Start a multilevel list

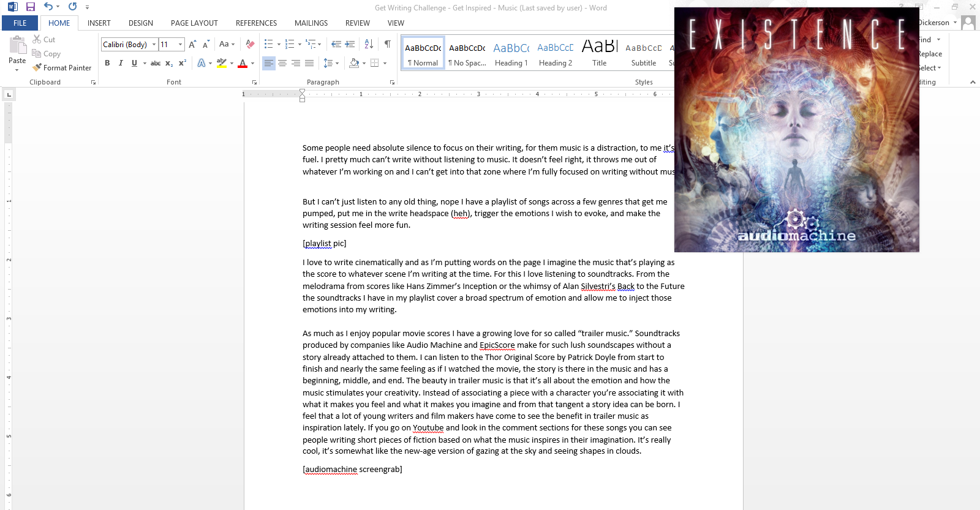tap(311, 44)
